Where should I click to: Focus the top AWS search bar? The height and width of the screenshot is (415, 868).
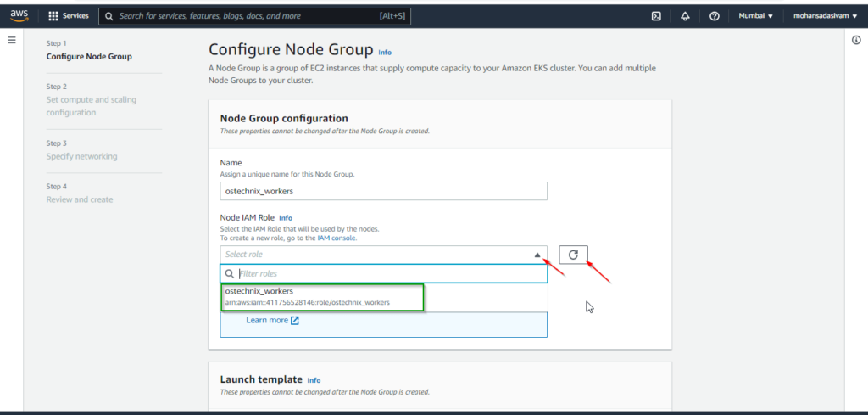point(254,16)
